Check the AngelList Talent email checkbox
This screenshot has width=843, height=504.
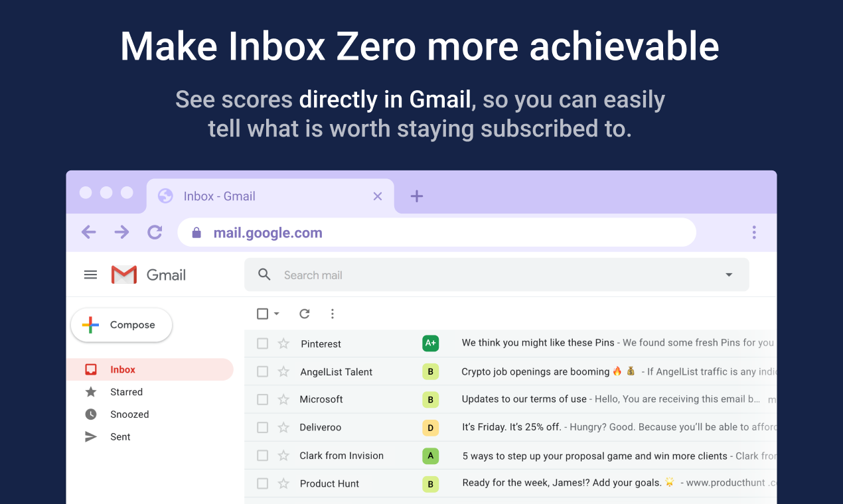coord(263,371)
